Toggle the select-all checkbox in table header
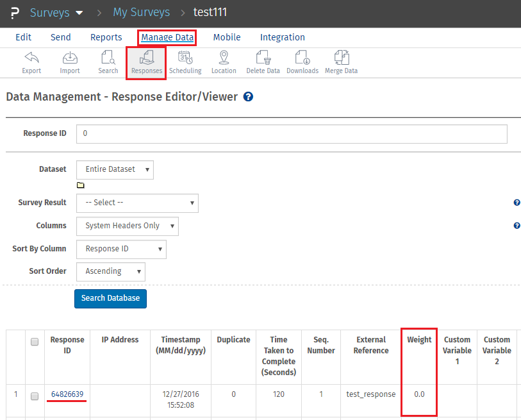 tap(35, 342)
